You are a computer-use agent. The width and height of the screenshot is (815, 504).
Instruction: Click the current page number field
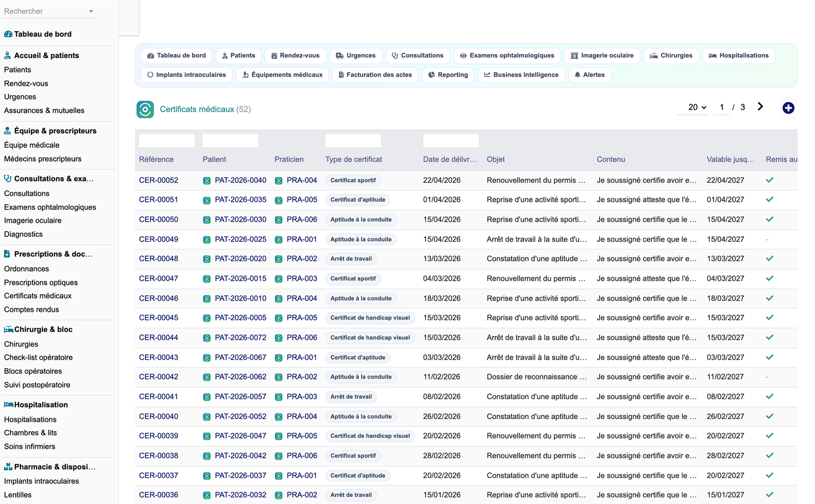[722, 107]
